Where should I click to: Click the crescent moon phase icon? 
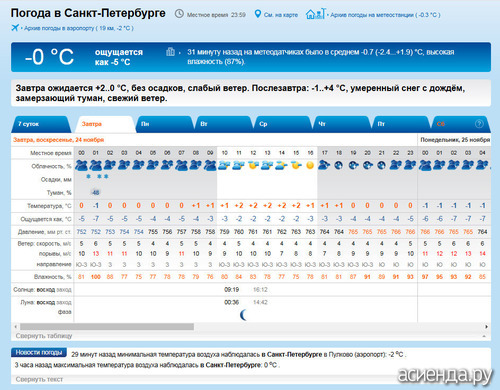tap(244, 314)
